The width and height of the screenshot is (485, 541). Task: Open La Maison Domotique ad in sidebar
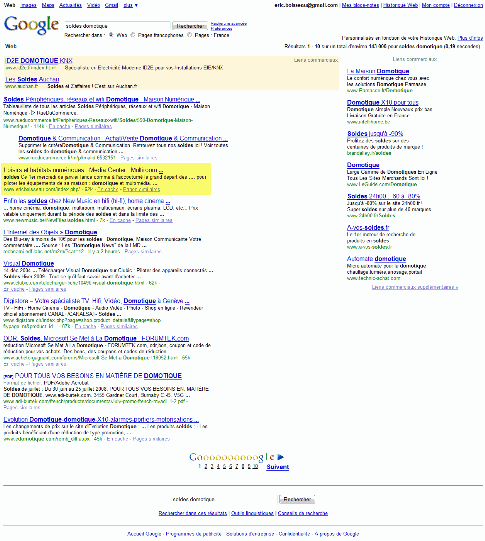[378, 71]
